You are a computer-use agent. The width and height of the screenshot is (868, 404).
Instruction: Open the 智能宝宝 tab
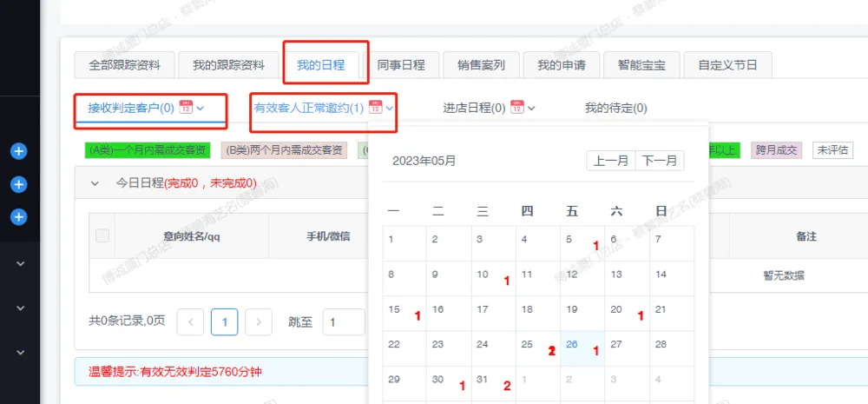[x=641, y=65]
